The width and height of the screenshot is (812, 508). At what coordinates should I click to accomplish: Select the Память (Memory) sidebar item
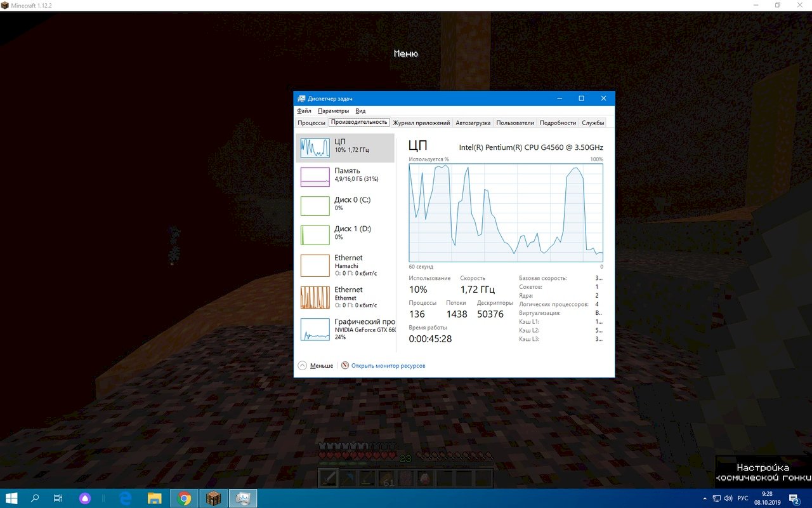tap(345, 177)
